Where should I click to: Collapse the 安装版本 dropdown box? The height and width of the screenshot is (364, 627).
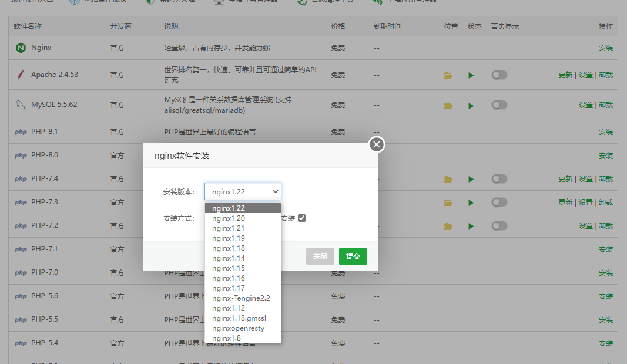pos(243,191)
